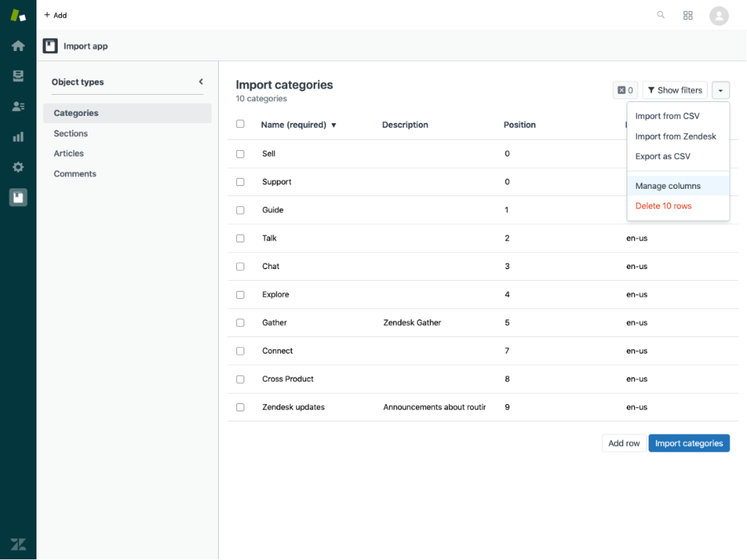Check the checkbox for the Sell row
Image resolution: width=747 pixels, height=560 pixels.
coord(240,154)
